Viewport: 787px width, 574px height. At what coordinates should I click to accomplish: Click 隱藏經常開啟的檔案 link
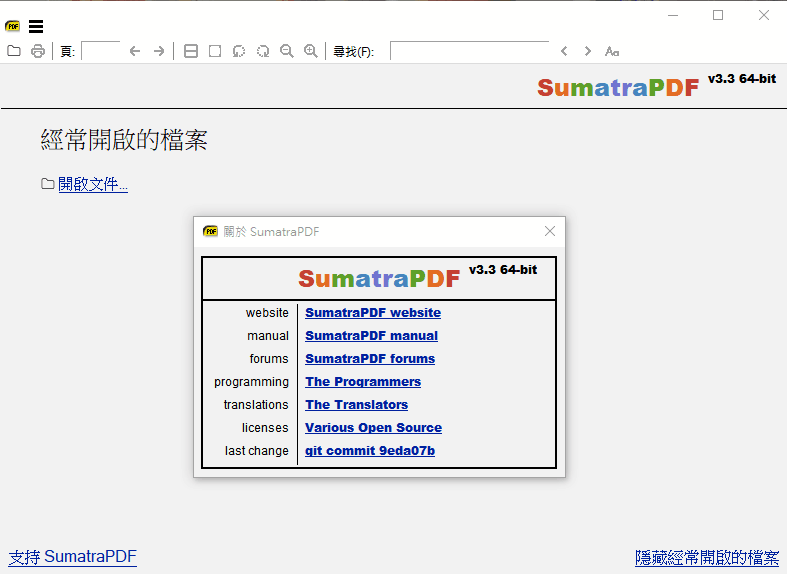coord(707,557)
